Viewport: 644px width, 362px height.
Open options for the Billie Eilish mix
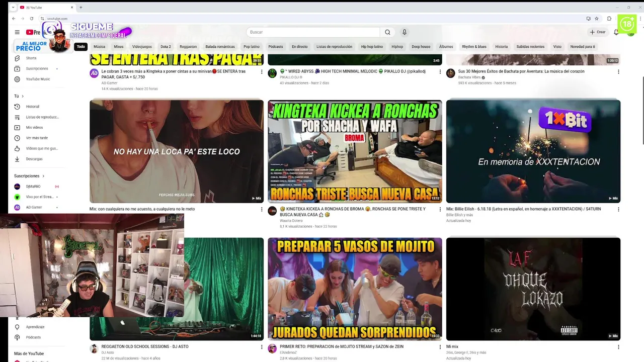coord(618,209)
